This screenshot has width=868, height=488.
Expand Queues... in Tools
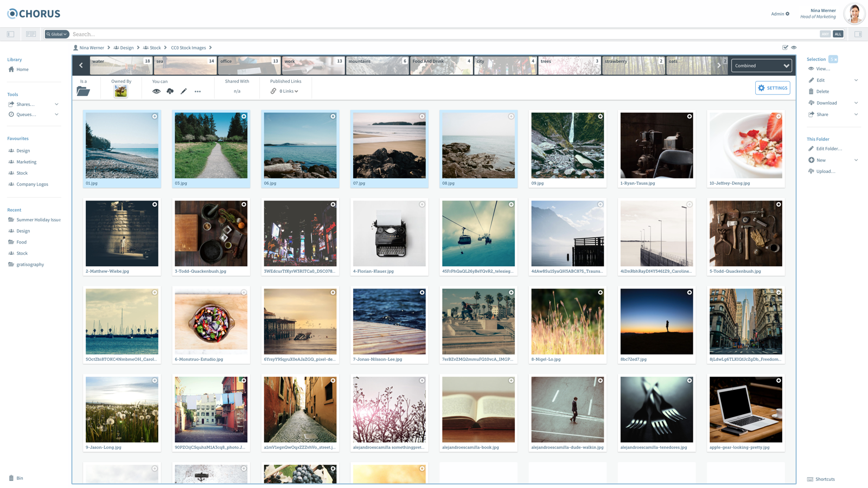point(56,114)
